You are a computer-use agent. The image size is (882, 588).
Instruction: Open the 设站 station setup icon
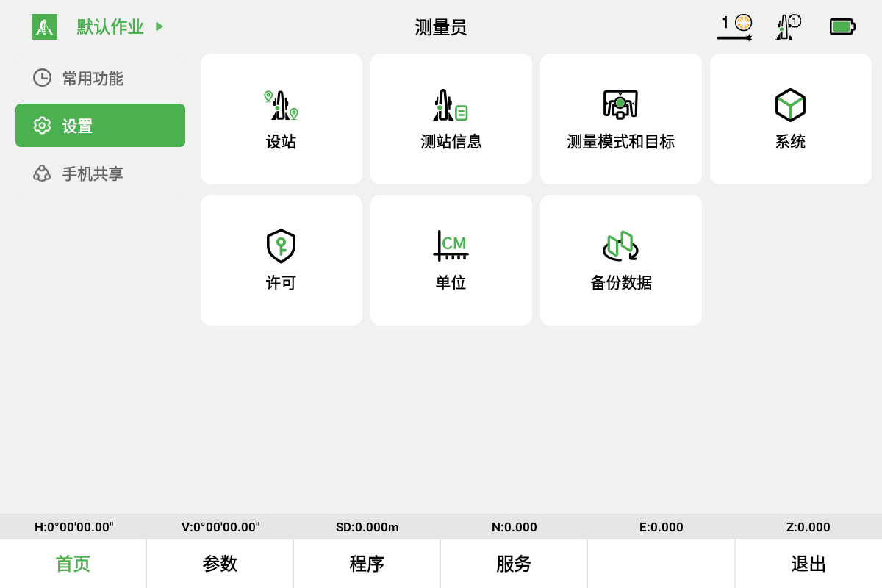(281, 105)
